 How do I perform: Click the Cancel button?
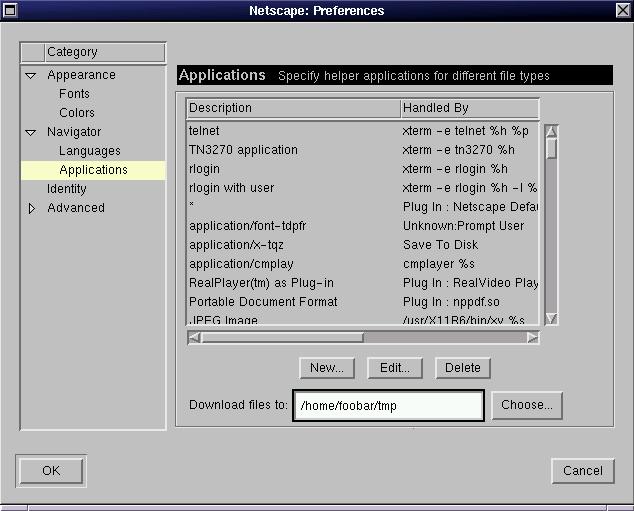583,471
